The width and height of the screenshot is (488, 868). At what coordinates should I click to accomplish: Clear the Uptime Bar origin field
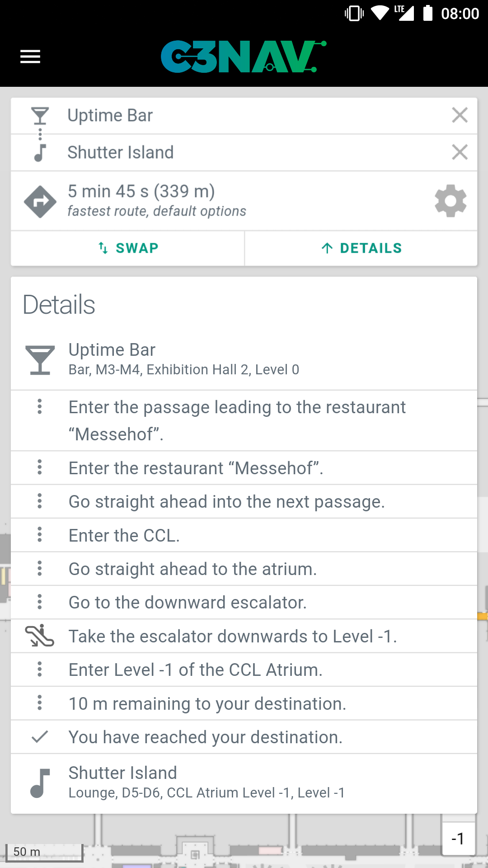pos(460,115)
